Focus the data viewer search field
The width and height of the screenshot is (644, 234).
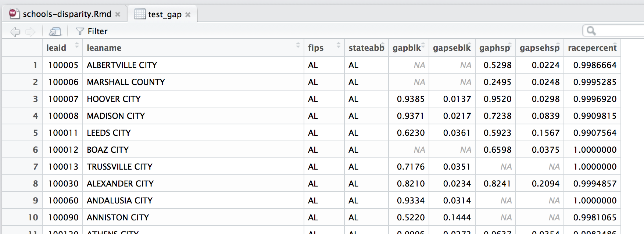tap(614, 31)
